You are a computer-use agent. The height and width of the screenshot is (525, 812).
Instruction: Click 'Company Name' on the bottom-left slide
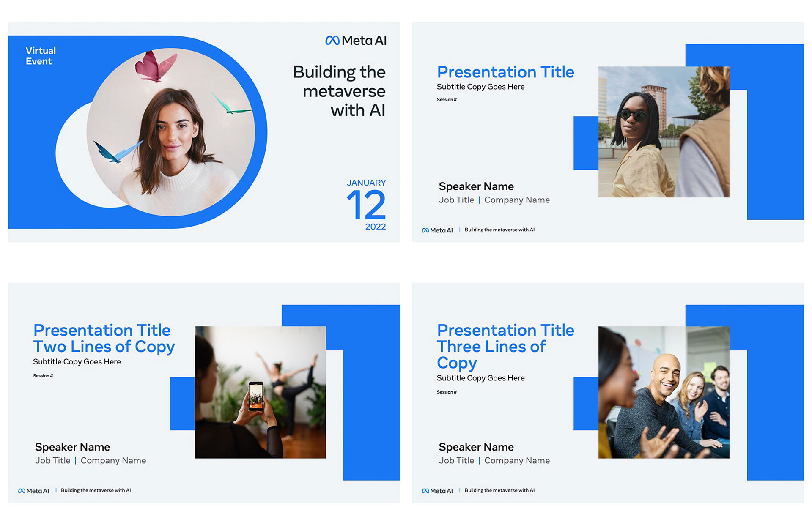pos(113,460)
